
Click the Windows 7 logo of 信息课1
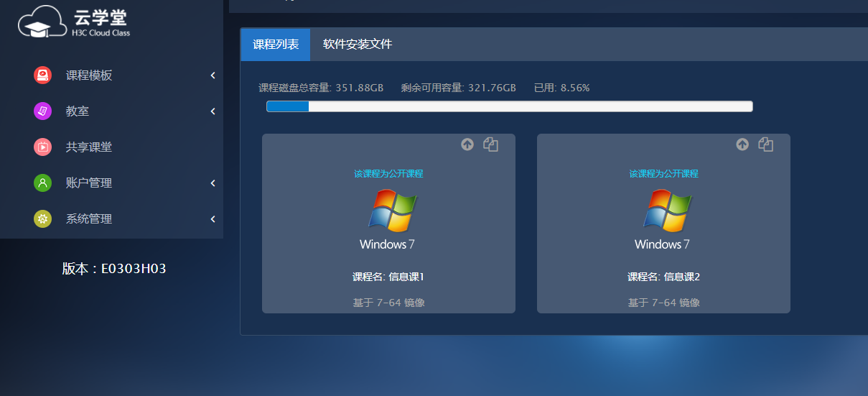388,219
